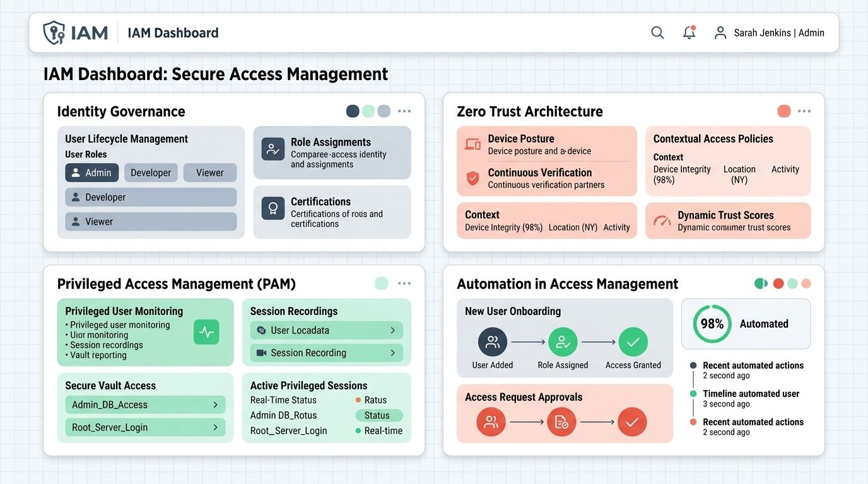This screenshot has width=868, height=484.
Task: Click the 98% automated progress ring
Action: click(712, 324)
